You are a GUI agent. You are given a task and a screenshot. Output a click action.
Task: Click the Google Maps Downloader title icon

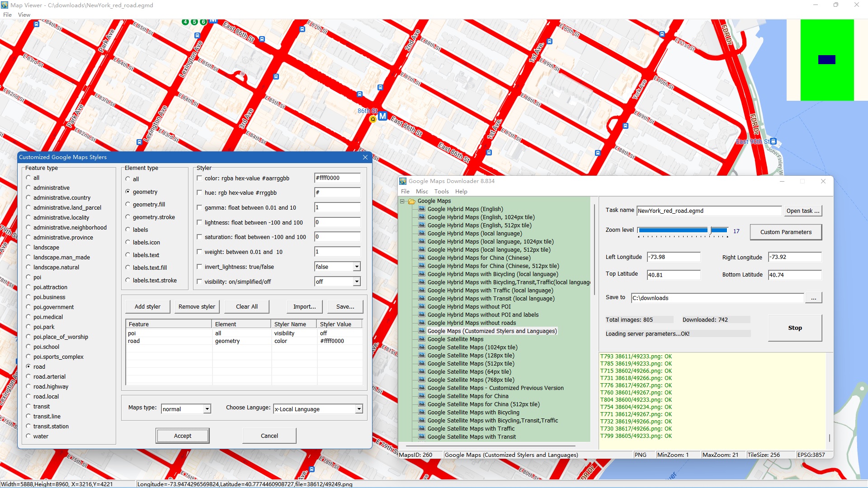click(x=403, y=181)
